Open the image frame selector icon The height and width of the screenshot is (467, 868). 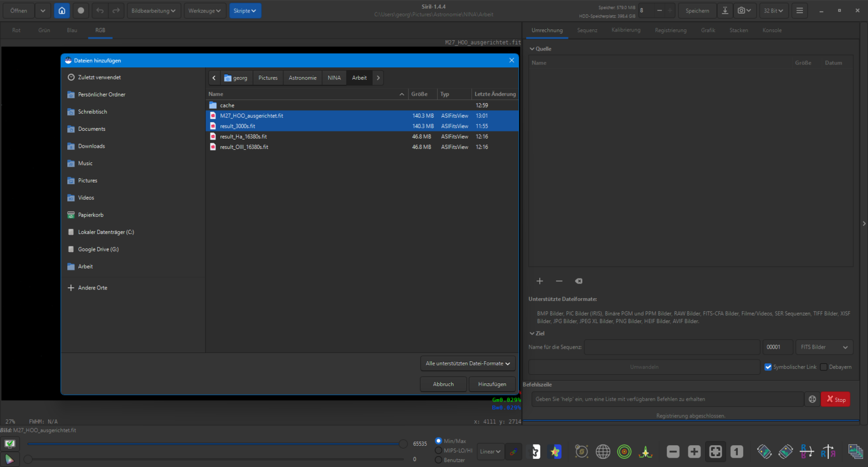(x=856, y=452)
